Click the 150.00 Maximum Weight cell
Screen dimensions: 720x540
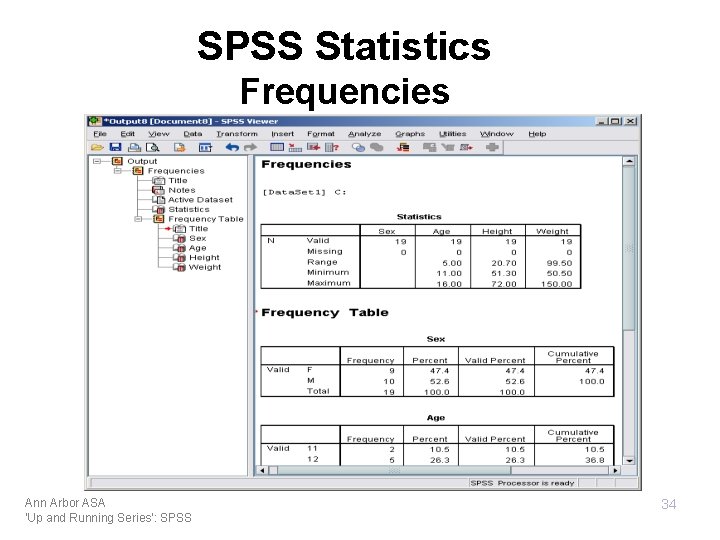pos(557,284)
